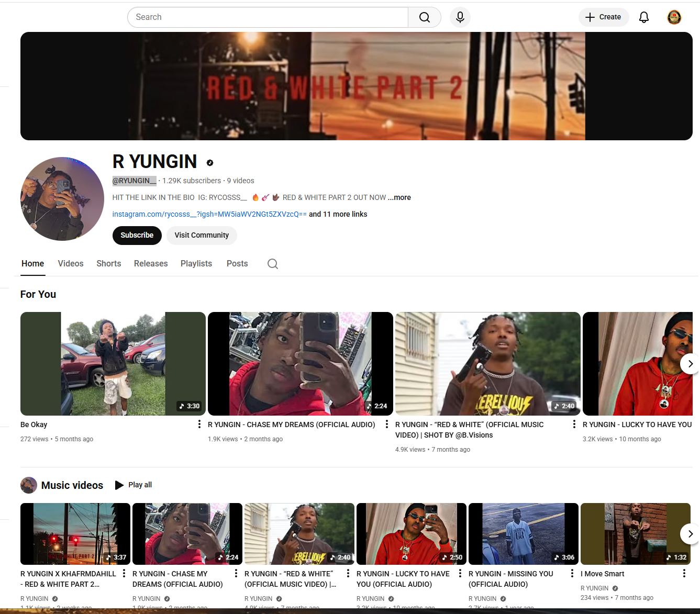Open account avatar menu
The width and height of the screenshot is (700, 614).
(674, 17)
